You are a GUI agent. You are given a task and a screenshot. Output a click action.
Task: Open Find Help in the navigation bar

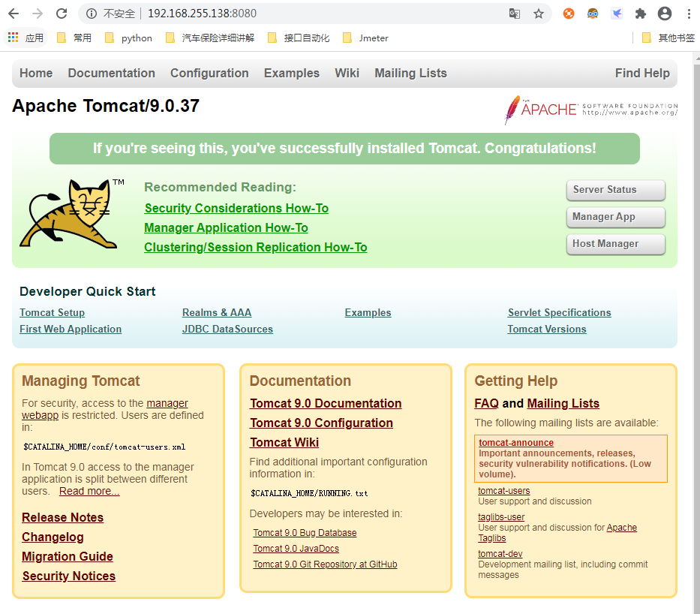coord(642,74)
